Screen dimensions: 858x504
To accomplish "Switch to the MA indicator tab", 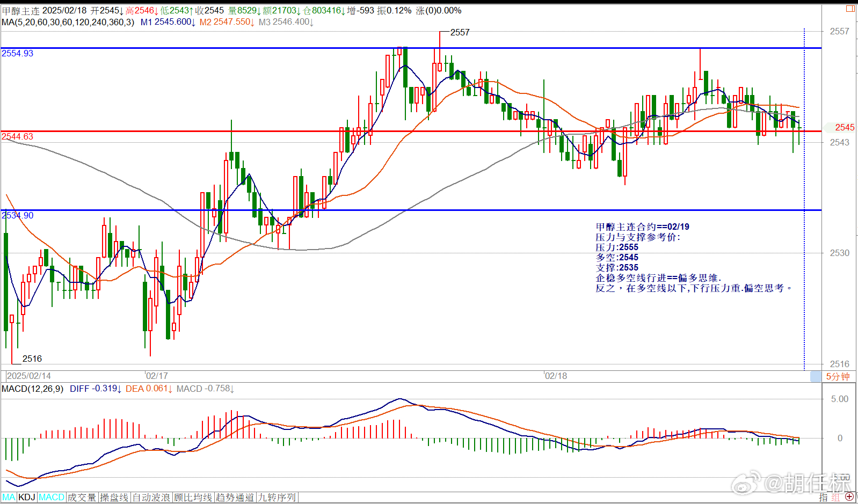I will point(9,498).
